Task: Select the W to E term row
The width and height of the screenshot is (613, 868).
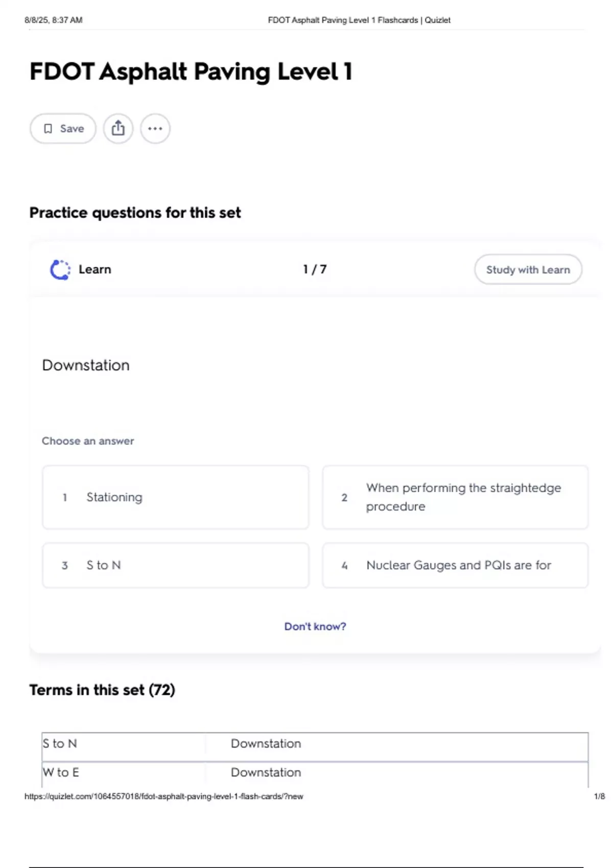Action: coord(315,775)
